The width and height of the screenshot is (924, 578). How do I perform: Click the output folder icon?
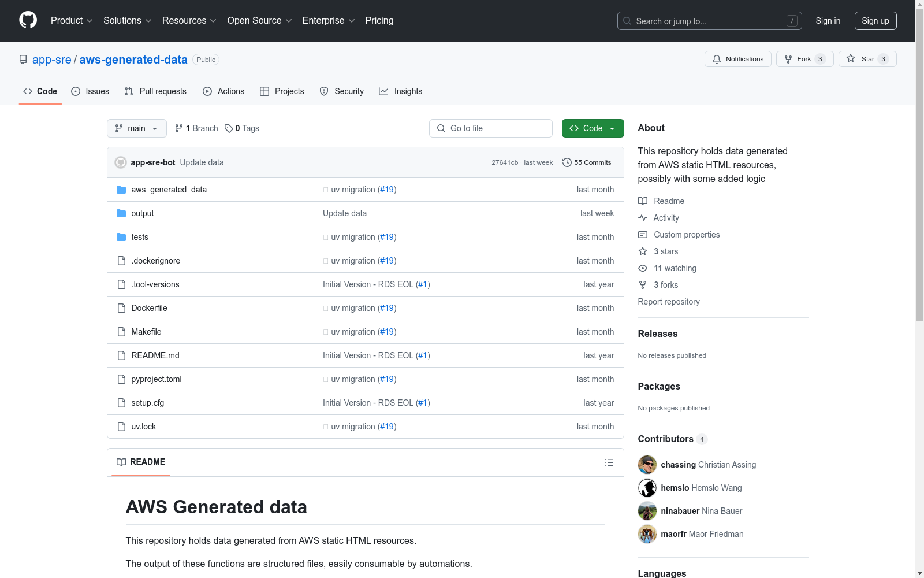click(121, 213)
